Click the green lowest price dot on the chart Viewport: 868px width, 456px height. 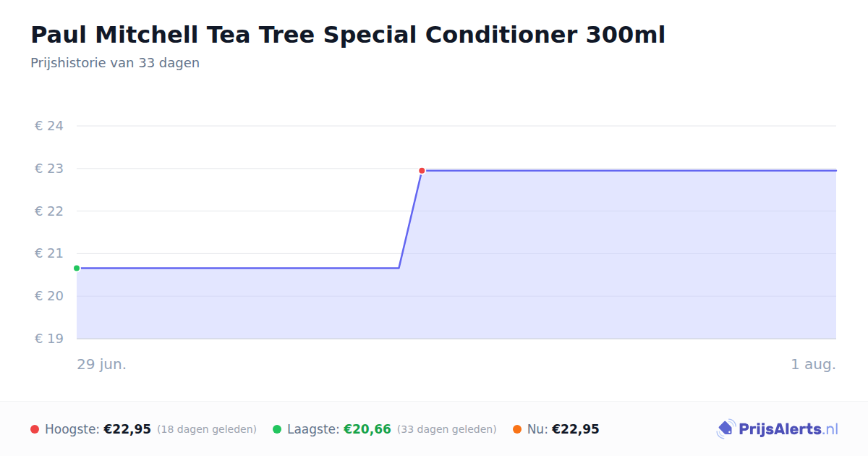click(x=77, y=268)
